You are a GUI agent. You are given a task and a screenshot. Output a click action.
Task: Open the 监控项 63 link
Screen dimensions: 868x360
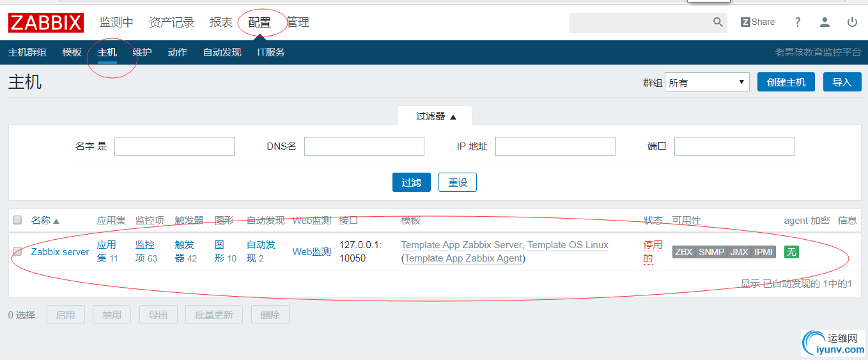[146, 251]
